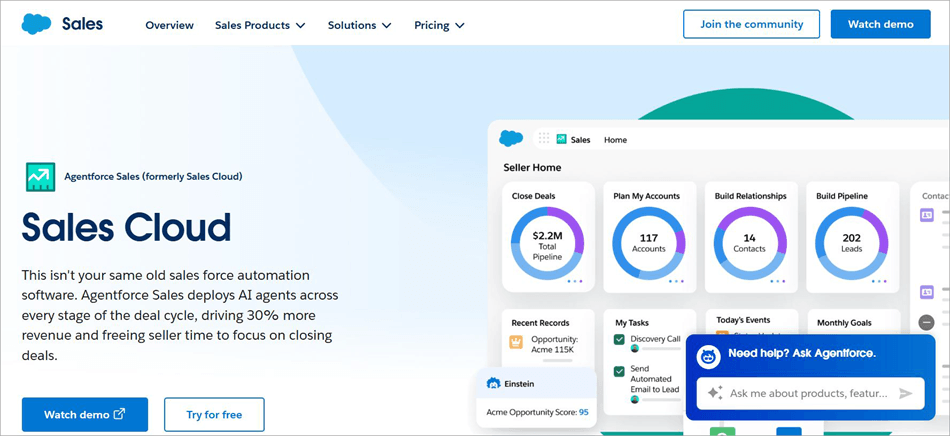Screen dimensions: 950x436
Task: Click the 202 Leads donut chart
Action: tap(851, 243)
